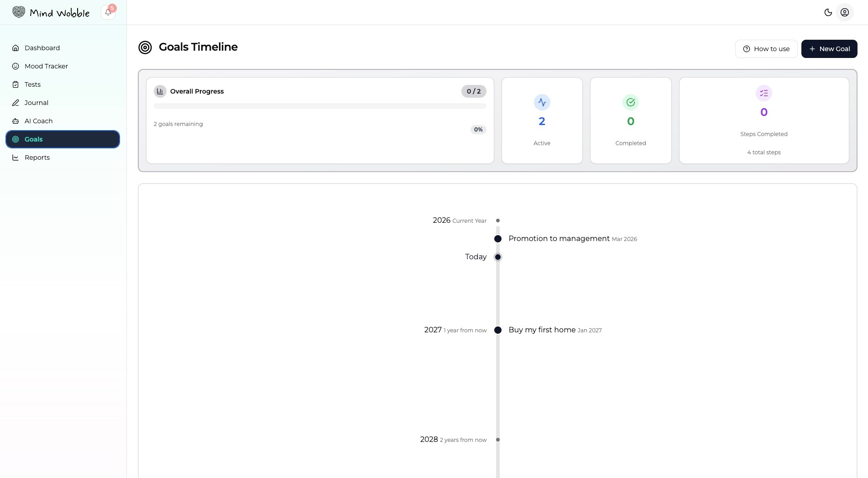Image resolution: width=868 pixels, height=478 pixels.
Task: Click the Steps Completed checklist icon
Action: [764, 93]
